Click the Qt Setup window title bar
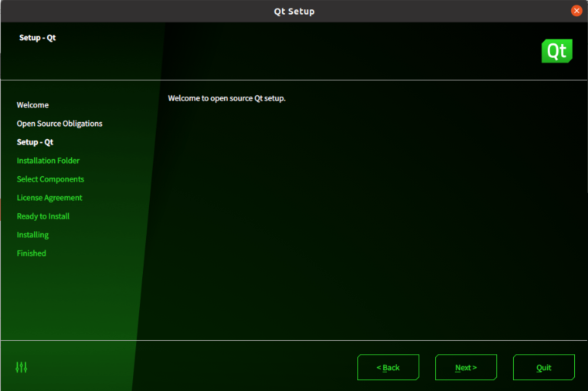This screenshot has height=391, width=588. tap(294, 12)
